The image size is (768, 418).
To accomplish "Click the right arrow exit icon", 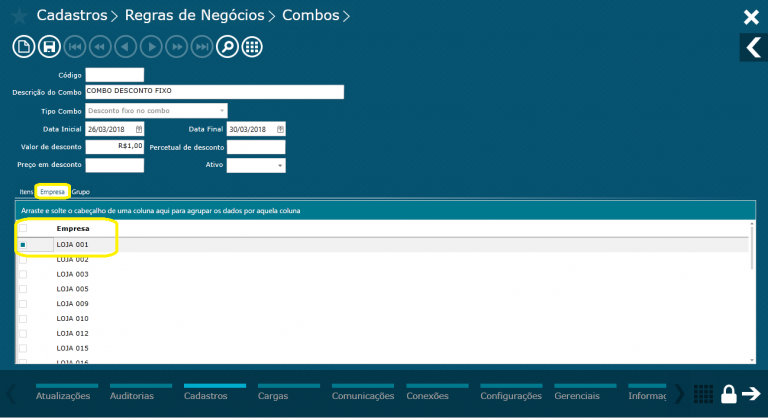I will (751, 393).
